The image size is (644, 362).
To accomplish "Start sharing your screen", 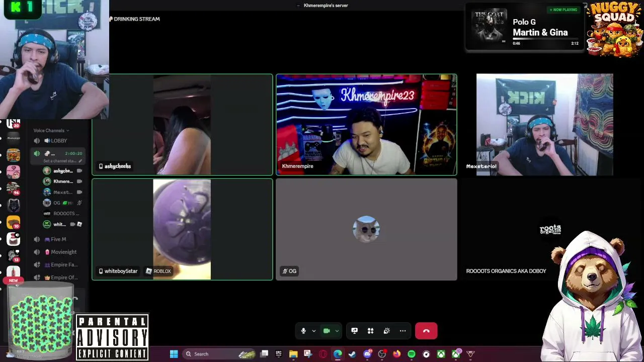I will tap(354, 331).
